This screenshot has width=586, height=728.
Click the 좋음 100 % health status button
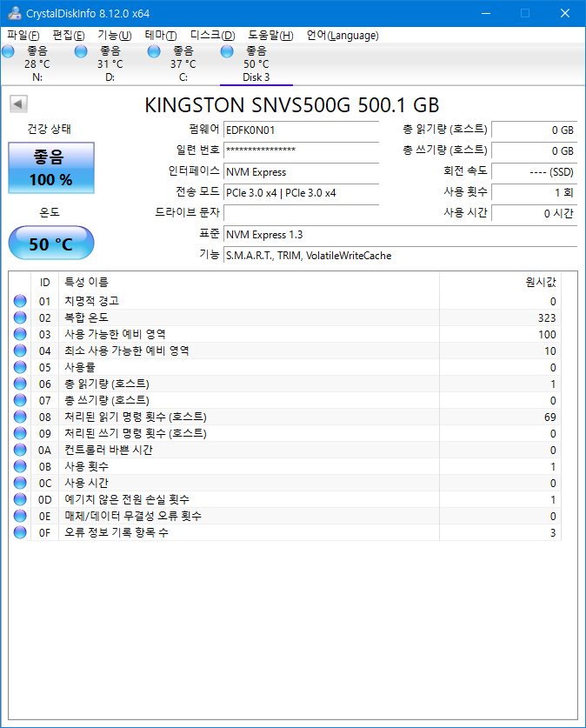[51, 168]
